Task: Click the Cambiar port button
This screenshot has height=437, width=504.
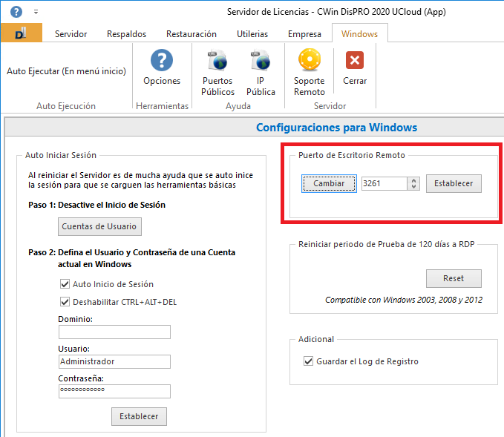Action: point(329,183)
